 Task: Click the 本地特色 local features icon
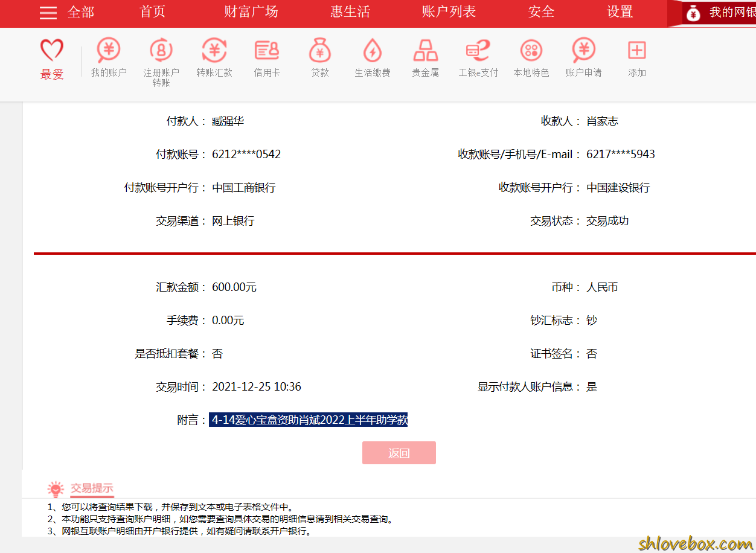pyautogui.click(x=531, y=50)
